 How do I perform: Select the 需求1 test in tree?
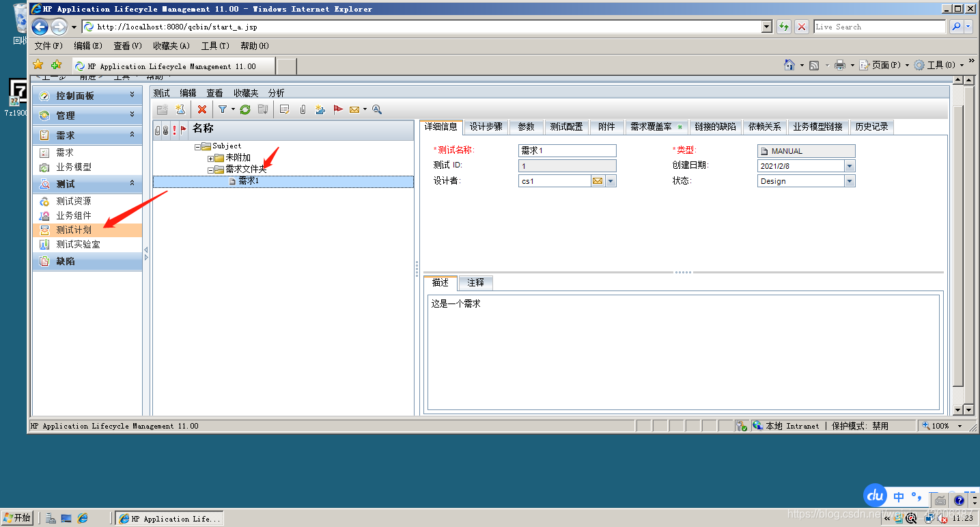[x=283, y=181]
